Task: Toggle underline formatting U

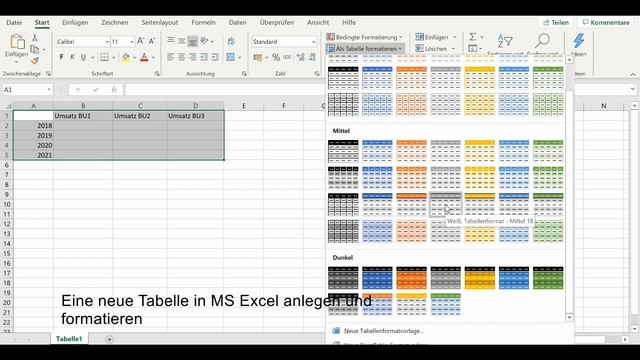Action: tap(83, 57)
